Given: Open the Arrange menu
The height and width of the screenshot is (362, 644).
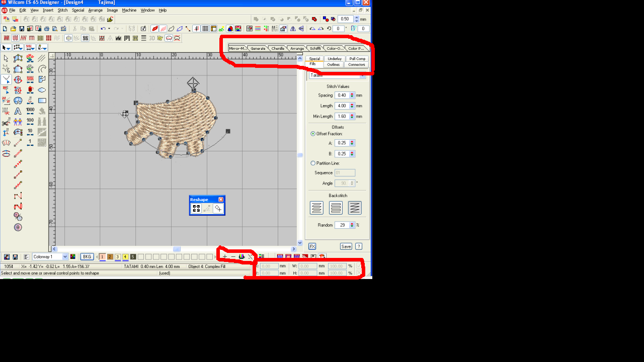Looking at the screenshot, I should tap(95, 10).
